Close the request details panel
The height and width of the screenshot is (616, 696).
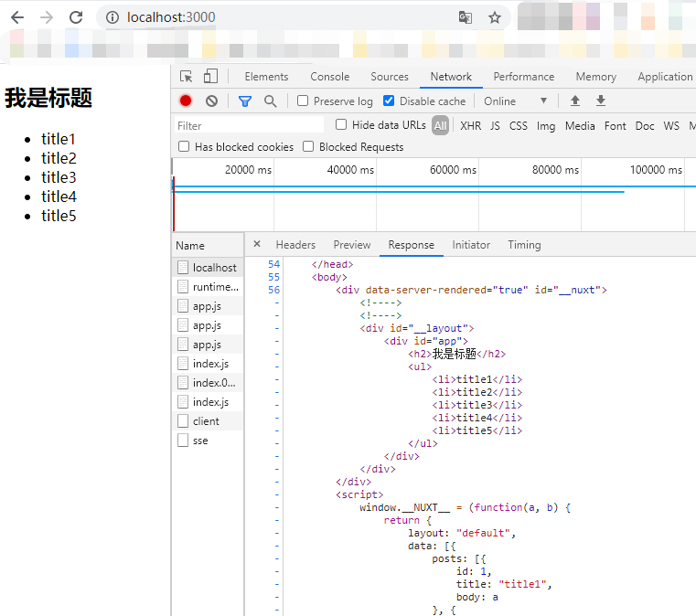coord(257,244)
